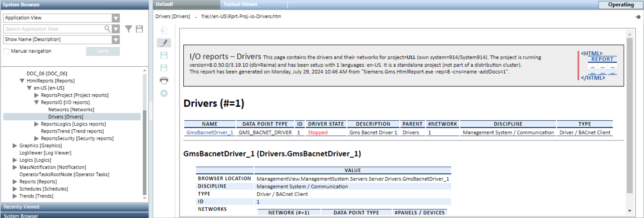Click the Save As icon in viewer toolbar

164,68
